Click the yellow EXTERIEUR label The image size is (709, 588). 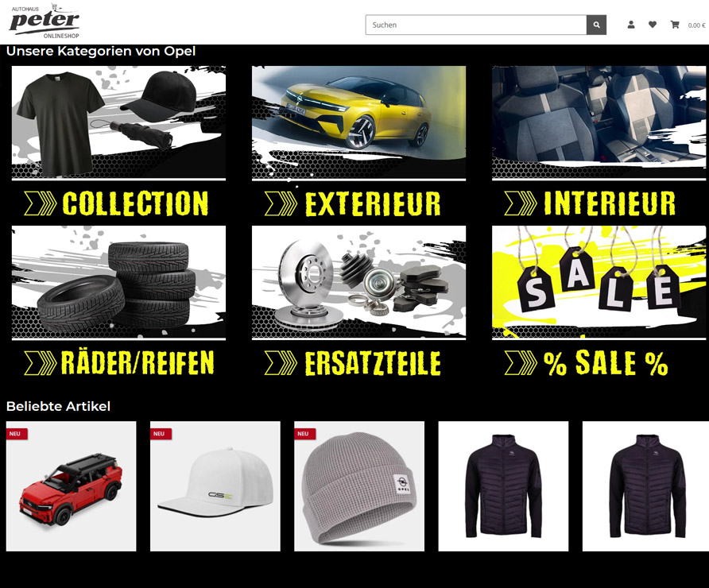tap(373, 204)
